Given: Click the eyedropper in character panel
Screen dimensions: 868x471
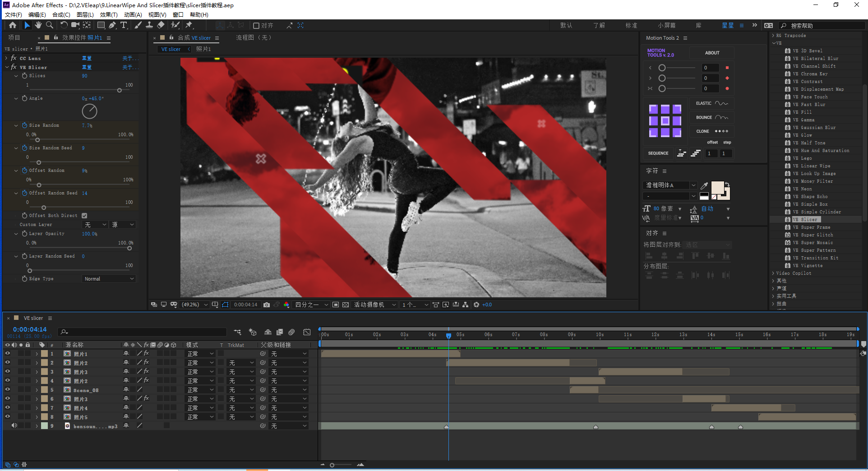Looking at the screenshot, I should (x=704, y=185).
